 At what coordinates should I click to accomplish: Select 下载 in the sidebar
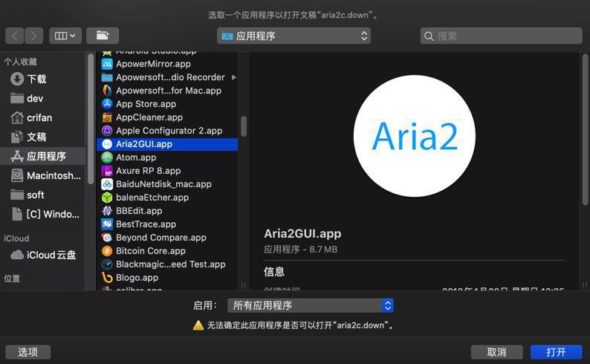tap(42, 79)
